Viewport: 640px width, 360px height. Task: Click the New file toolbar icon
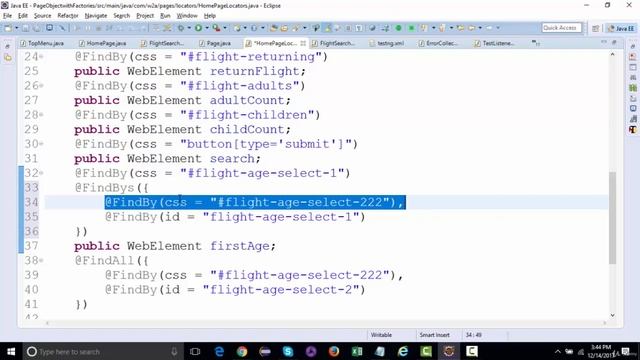pos(8,28)
